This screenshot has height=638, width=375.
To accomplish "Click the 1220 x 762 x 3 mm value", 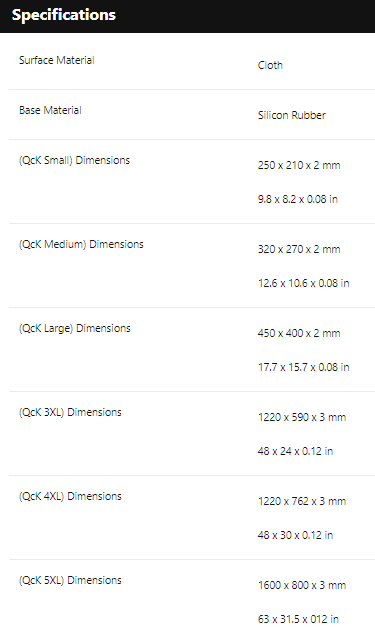I will (x=302, y=501).
